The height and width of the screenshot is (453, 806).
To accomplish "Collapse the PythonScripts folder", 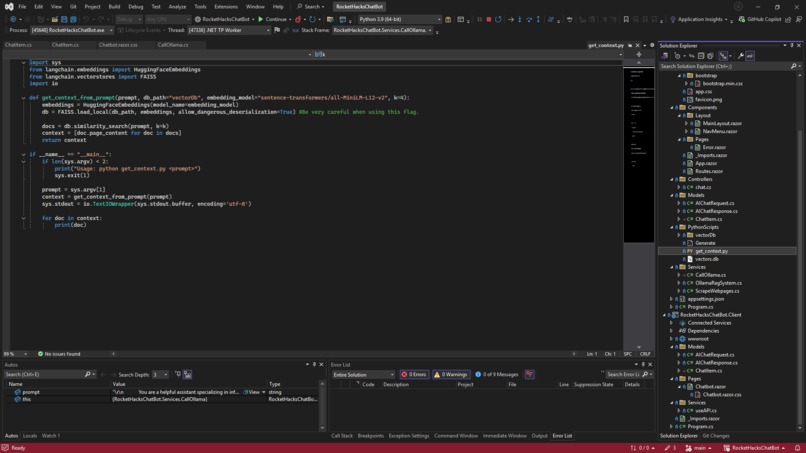I will 672,227.
